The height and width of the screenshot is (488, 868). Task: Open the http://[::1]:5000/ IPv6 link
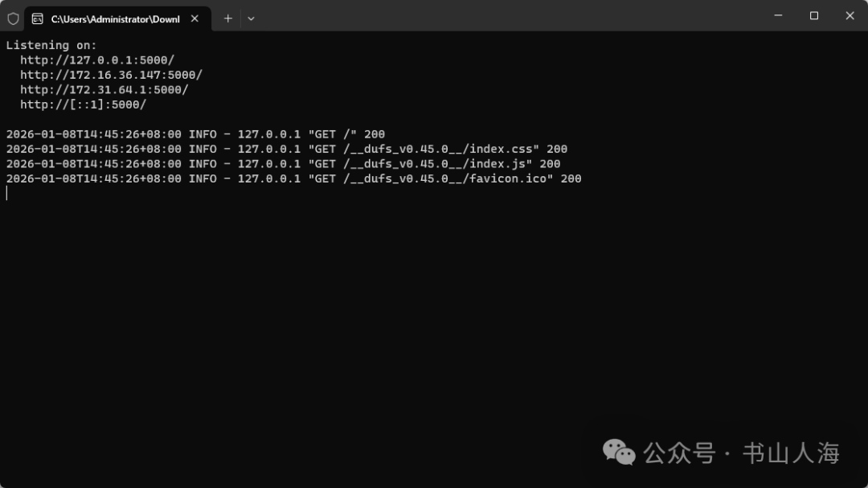pyautogui.click(x=83, y=105)
